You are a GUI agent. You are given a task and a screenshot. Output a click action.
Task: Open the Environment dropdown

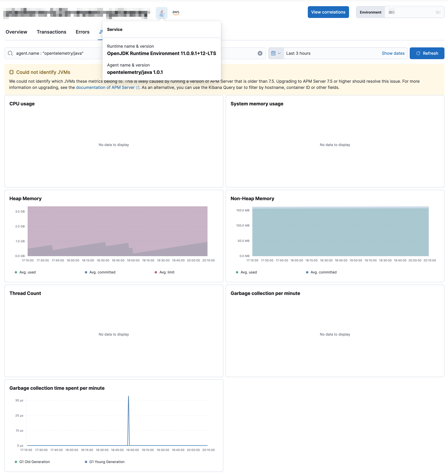point(414,12)
